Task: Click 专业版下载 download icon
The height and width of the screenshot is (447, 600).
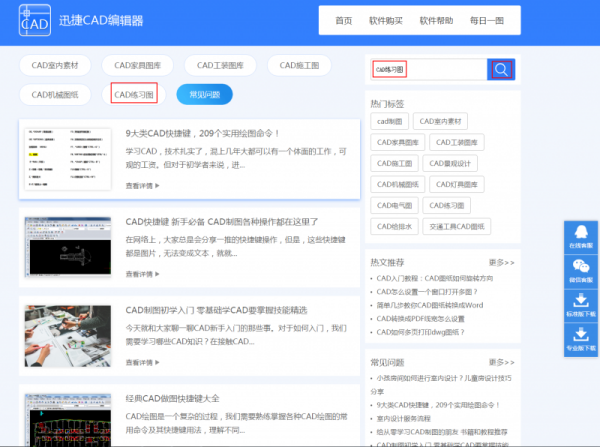Action: click(x=580, y=340)
